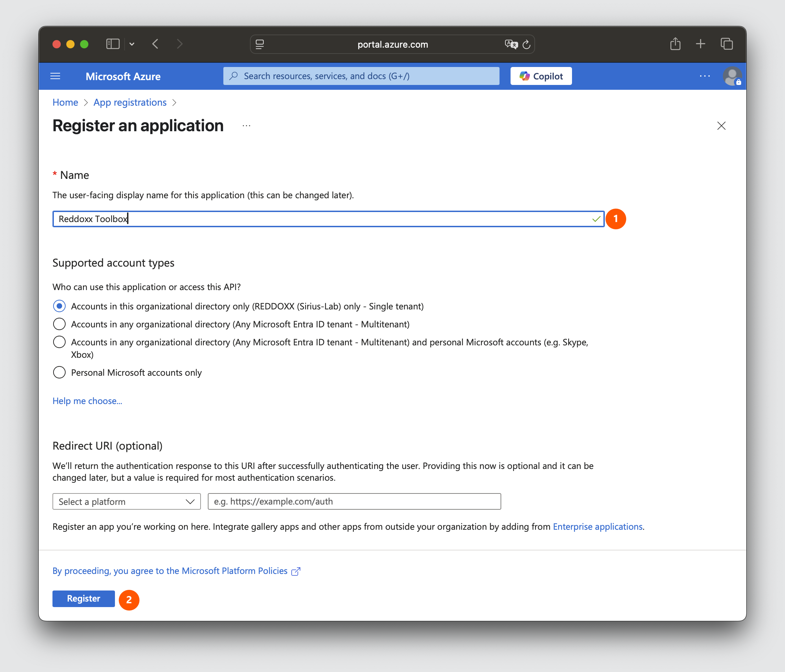Screen dimensions: 785x672
Task: Go to App registrations breadcrumb
Action: click(x=130, y=102)
